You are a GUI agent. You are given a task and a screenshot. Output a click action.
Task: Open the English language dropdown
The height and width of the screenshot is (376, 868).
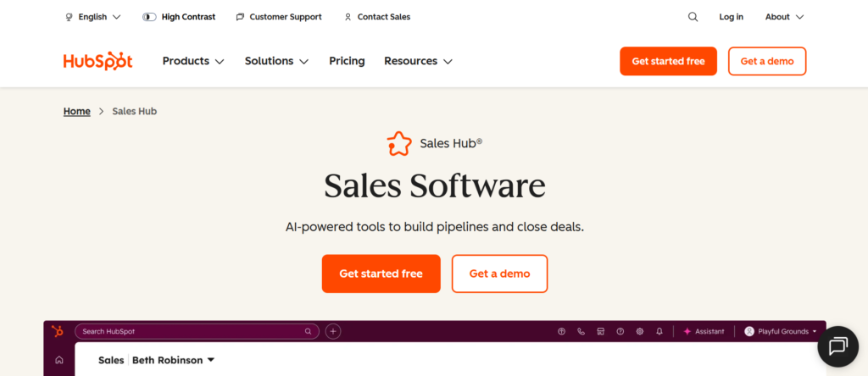tap(92, 17)
